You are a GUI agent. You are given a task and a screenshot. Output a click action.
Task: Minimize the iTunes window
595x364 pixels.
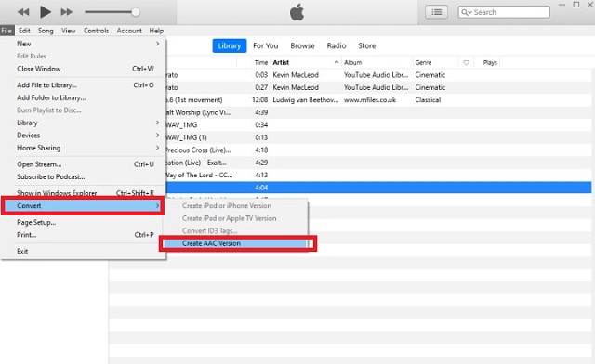[x=562, y=5]
